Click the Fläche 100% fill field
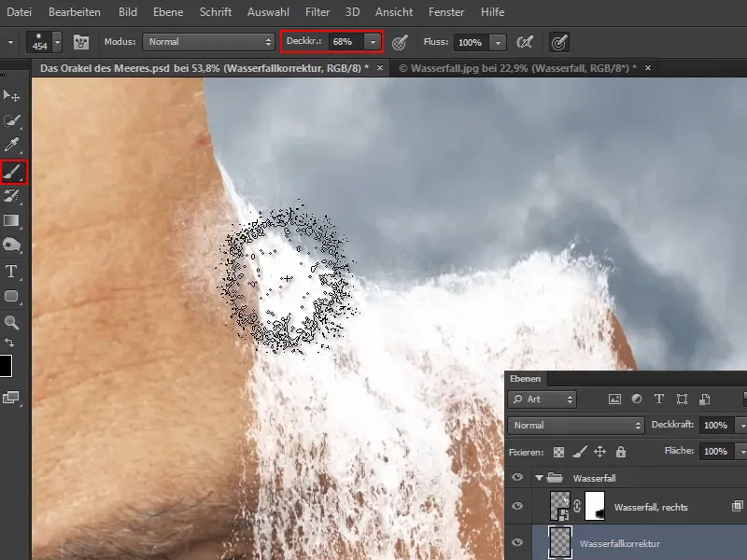Viewport: 747px width, 560px height. point(716,451)
